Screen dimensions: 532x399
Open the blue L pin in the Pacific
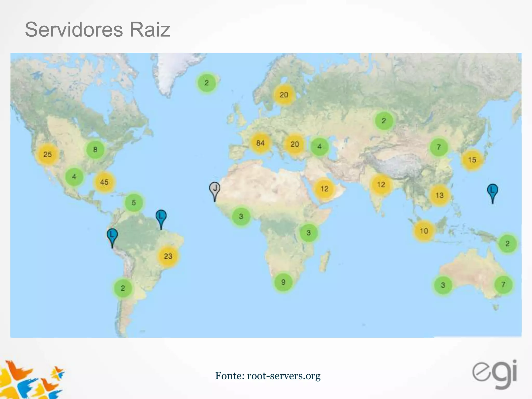pyautogui.click(x=493, y=193)
